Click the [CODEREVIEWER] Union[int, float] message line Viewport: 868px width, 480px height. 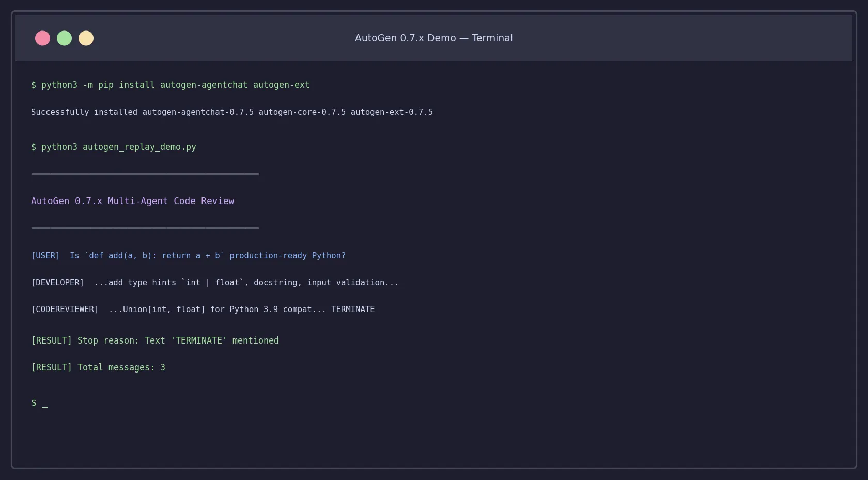pyautogui.click(x=203, y=309)
